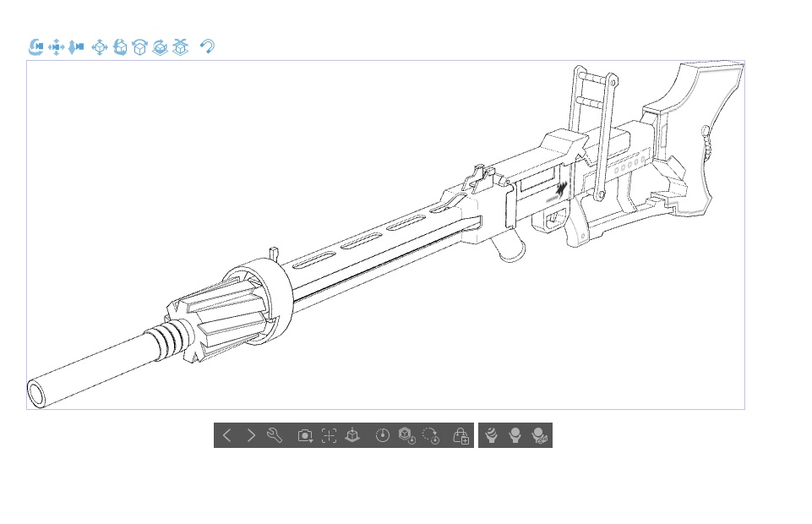Select the previous 3D object arrow
Viewport: 812px width, 524px height.
(226, 435)
